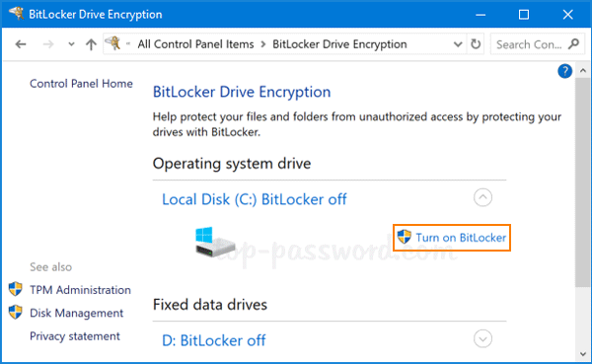Screen dimensions: 592x364
Task: Click the Local Disk C drive icon
Action: (214, 242)
